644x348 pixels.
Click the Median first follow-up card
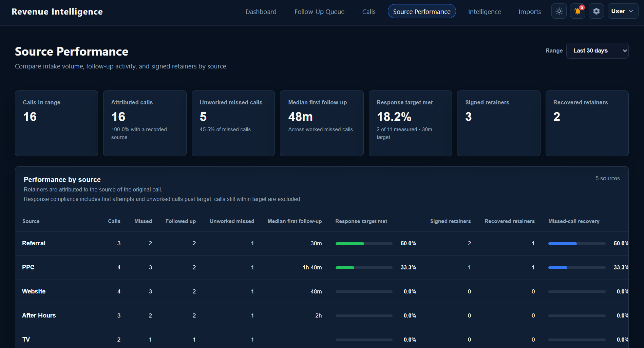[322, 123]
